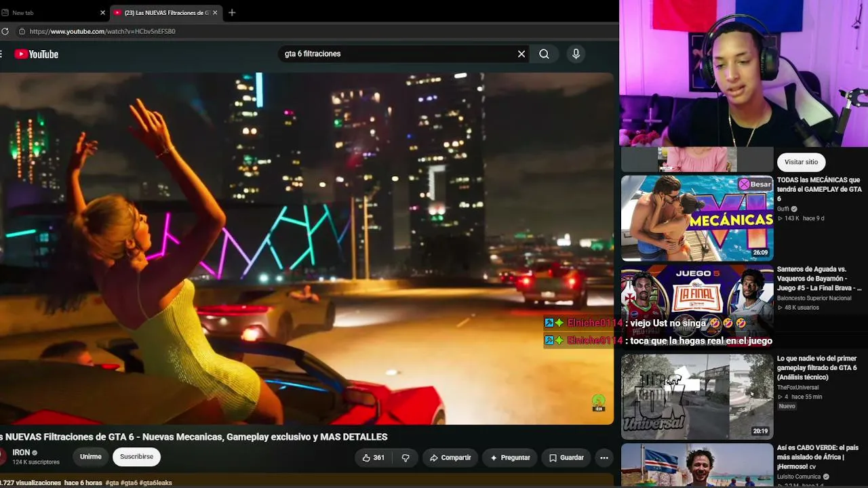Select Baloncesto Superior Nacional channel name

[x=814, y=298]
